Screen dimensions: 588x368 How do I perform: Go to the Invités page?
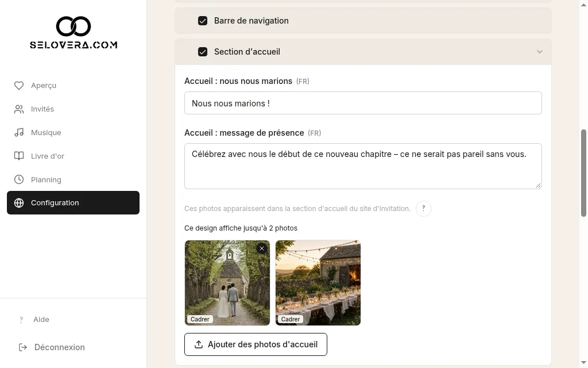73,109
